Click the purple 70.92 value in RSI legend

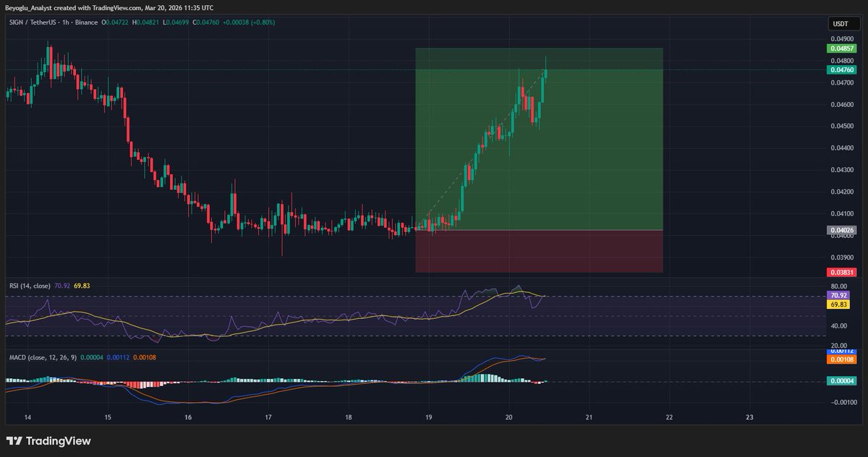tap(62, 286)
